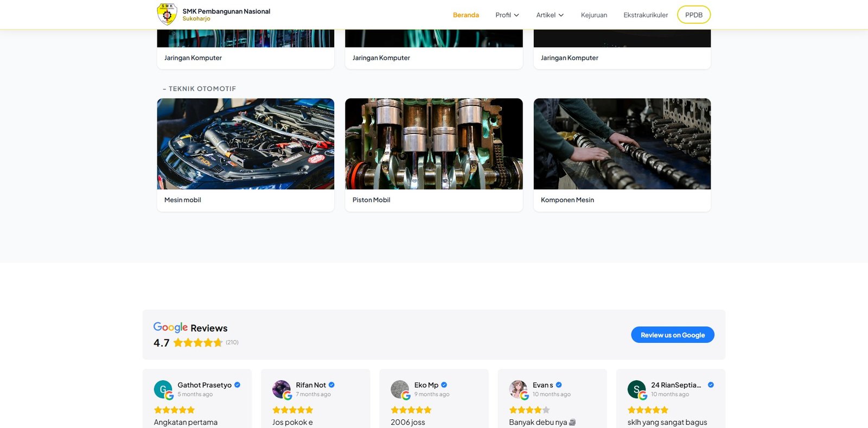This screenshot has width=868, height=428.
Task: Open the Mesin mobil engine photo
Action: tap(246, 144)
